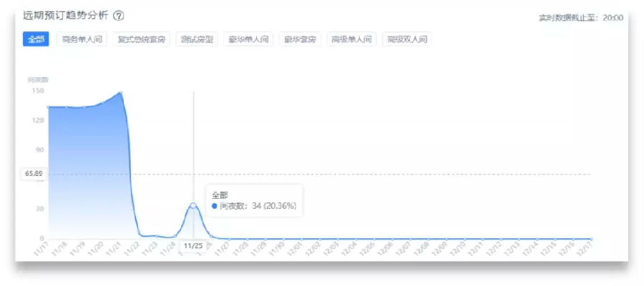
Task: Click the 90 y-axis label
Action: point(40,149)
